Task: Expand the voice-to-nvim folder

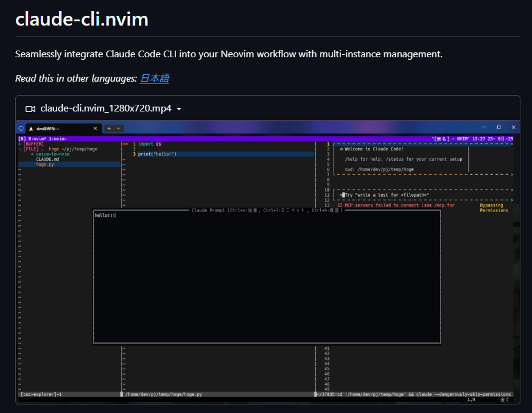Action: pyautogui.click(x=52, y=154)
